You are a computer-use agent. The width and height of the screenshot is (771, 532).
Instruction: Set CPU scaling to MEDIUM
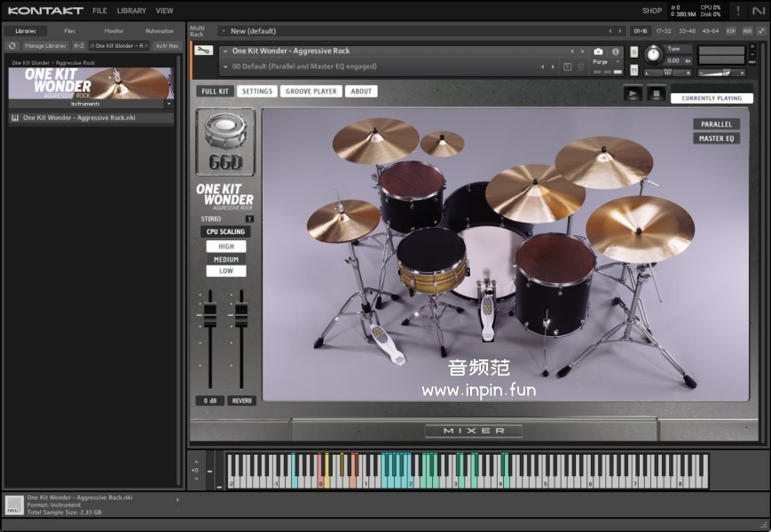pyautogui.click(x=226, y=260)
